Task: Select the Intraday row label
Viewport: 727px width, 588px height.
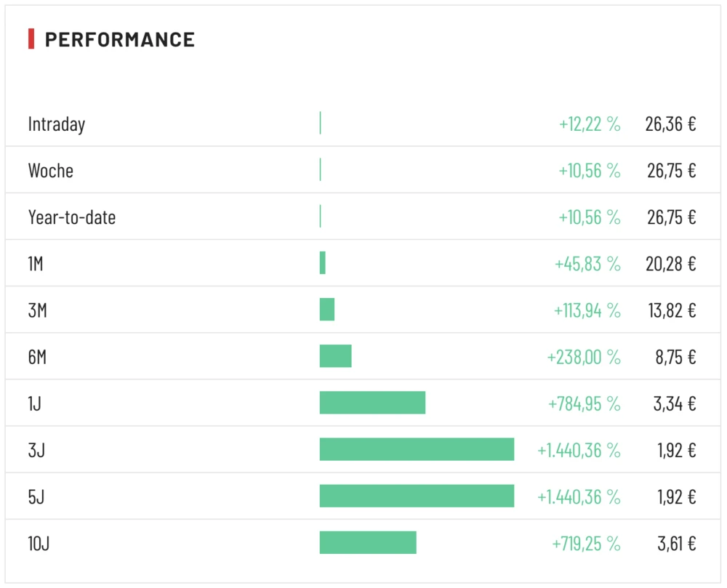Action: click(x=57, y=124)
